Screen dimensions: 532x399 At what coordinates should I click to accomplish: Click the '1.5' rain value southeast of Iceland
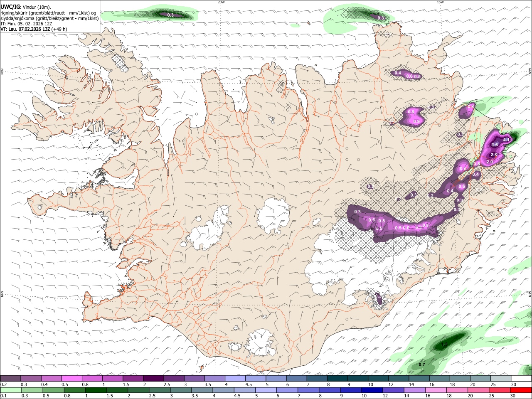pyautogui.click(x=444, y=345)
